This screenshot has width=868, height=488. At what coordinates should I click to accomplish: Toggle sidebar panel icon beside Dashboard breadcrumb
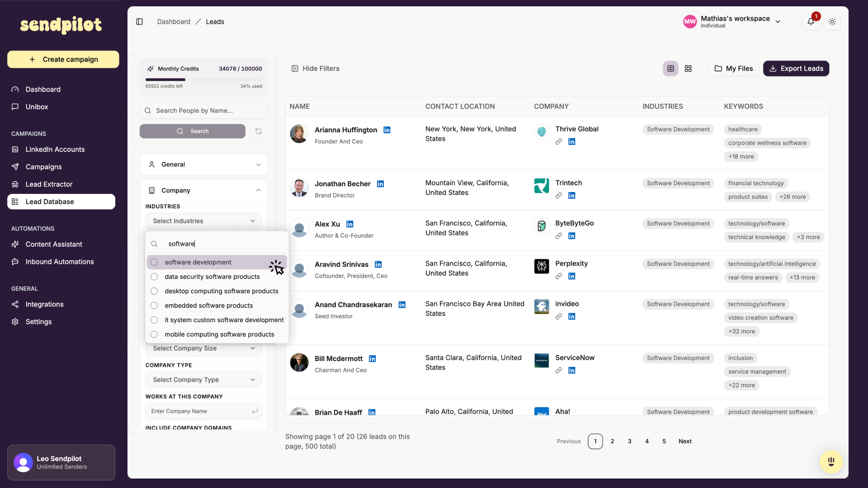point(139,22)
